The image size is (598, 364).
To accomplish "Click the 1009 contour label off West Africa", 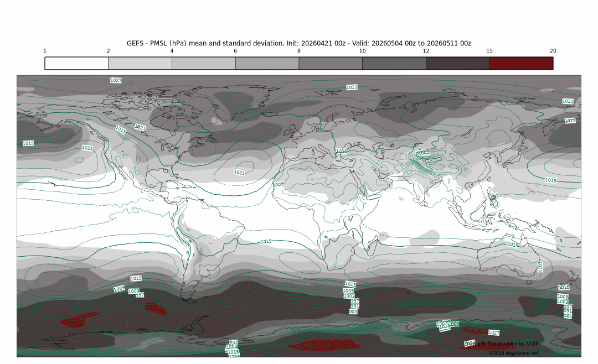I will [278, 184].
